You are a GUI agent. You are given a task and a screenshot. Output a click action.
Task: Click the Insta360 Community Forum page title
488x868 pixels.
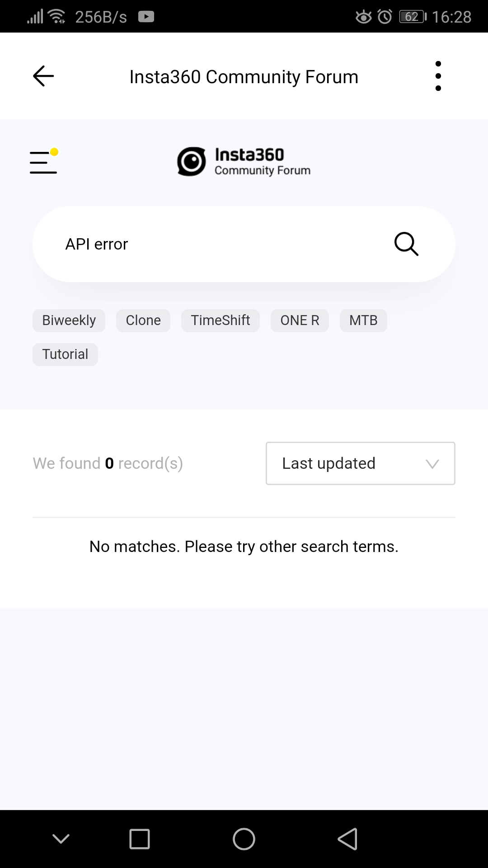pos(244,77)
